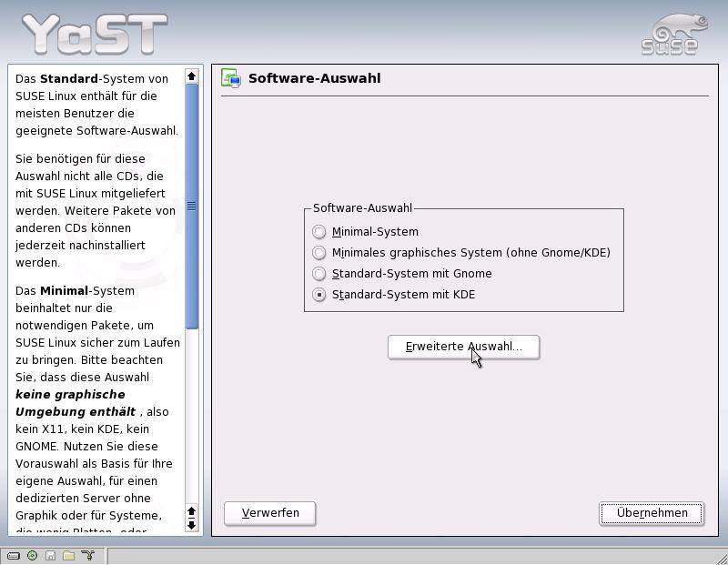Confirm with the Übernehmen button
728x565 pixels.
coord(652,513)
